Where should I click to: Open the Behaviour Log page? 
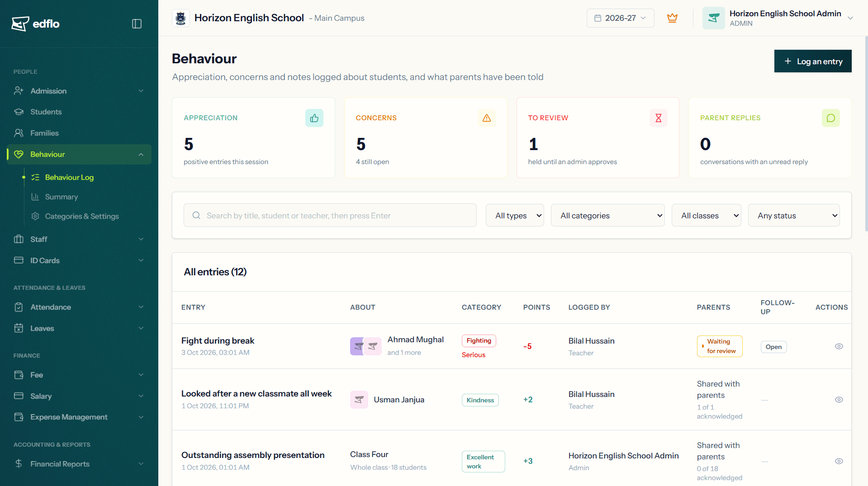point(69,177)
